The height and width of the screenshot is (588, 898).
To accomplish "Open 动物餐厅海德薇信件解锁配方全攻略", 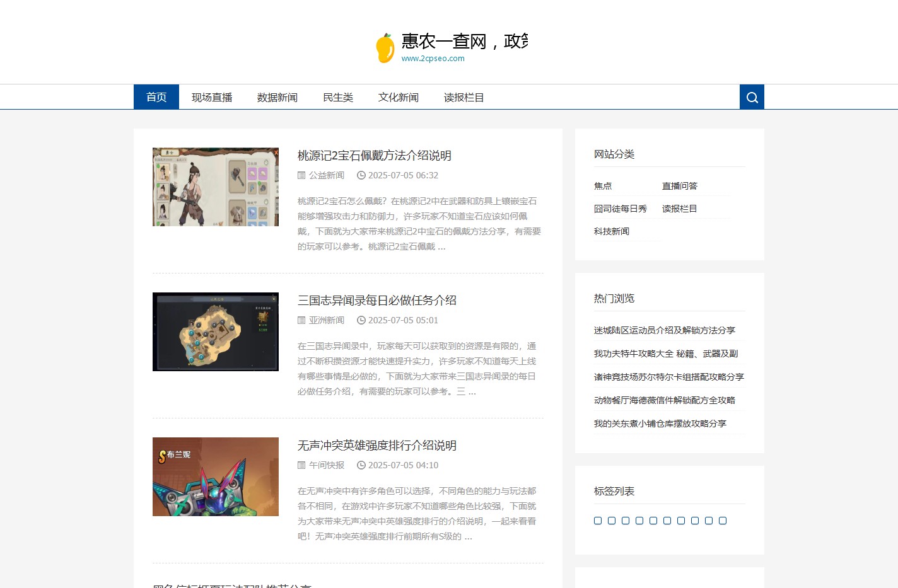I will (665, 400).
